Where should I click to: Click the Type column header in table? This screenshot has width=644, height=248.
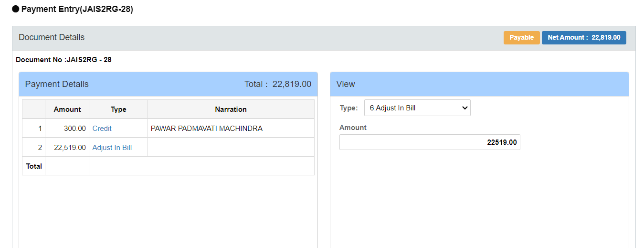[118, 109]
